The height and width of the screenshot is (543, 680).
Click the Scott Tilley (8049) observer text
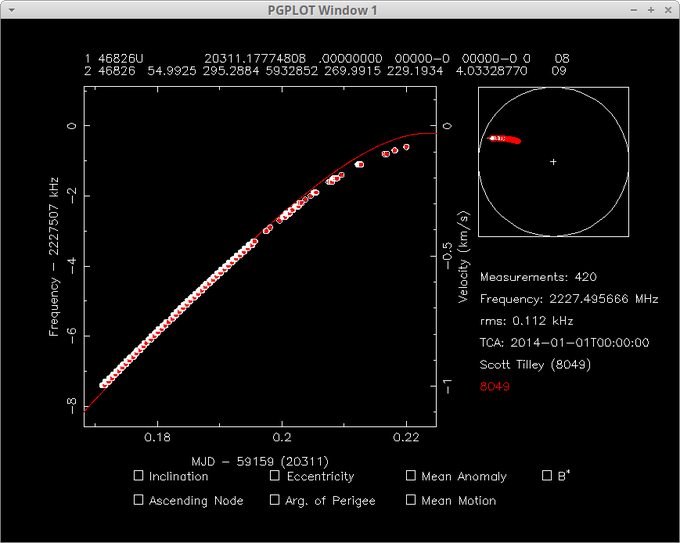pos(535,365)
